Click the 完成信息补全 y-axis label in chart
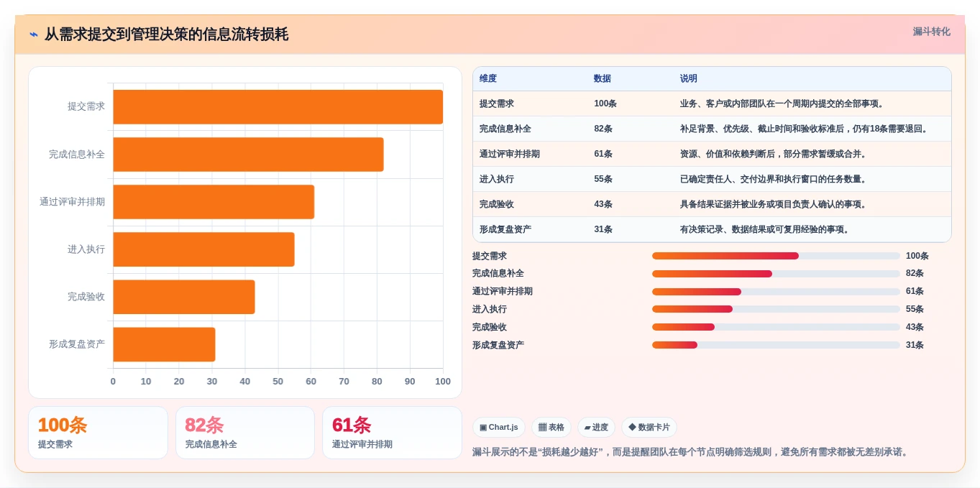 [77, 154]
